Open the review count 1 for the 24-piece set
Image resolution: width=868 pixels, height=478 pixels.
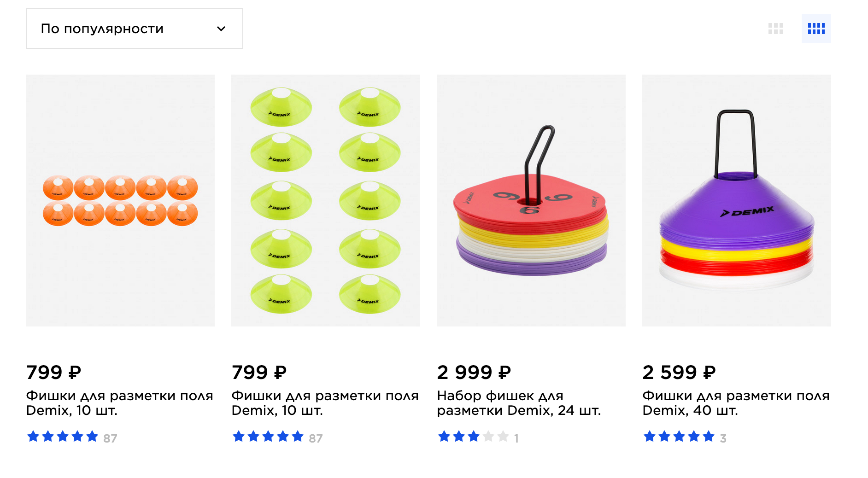pyautogui.click(x=516, y=438)
